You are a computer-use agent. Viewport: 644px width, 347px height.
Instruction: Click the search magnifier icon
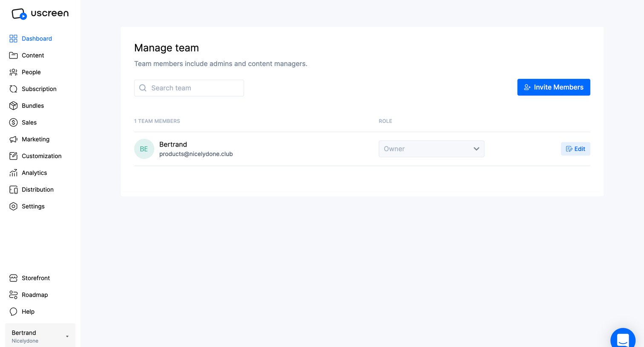click(143, 88)
